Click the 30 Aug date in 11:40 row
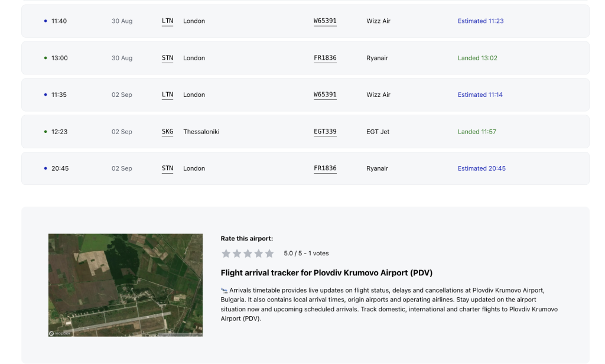Viewport: 605px width, 364px height. [x=122, y=21]
